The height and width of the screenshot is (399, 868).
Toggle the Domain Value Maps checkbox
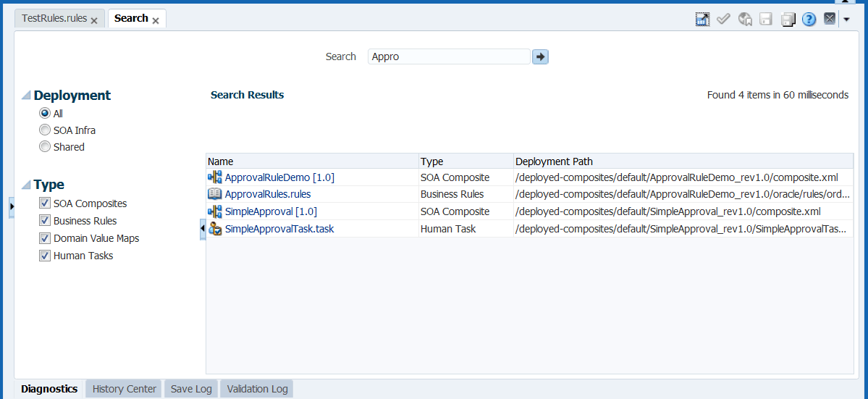point(45,238)
